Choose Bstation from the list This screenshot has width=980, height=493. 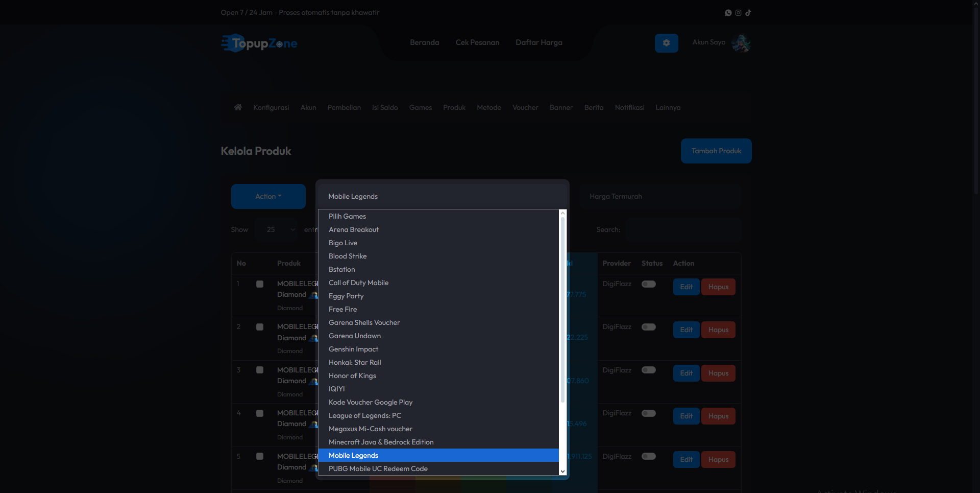click(438, 269)
